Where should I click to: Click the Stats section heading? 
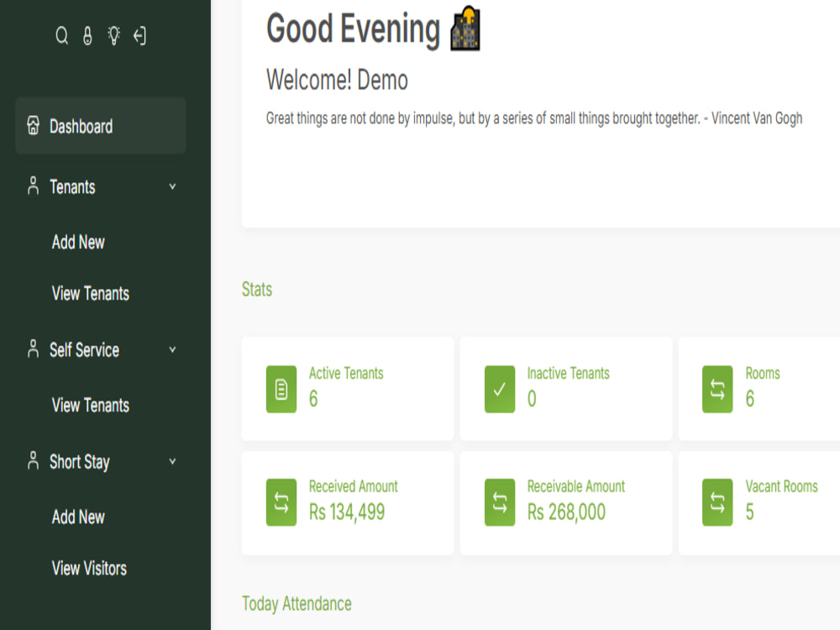257,289
